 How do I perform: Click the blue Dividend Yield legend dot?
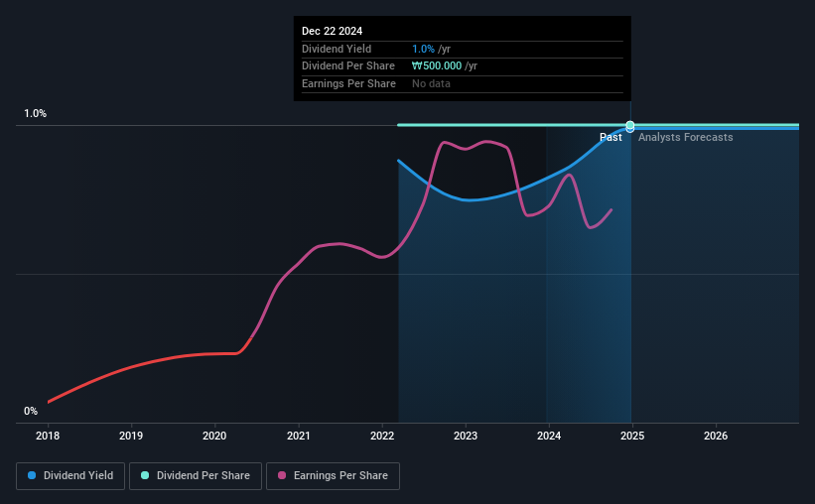[32, 475]
